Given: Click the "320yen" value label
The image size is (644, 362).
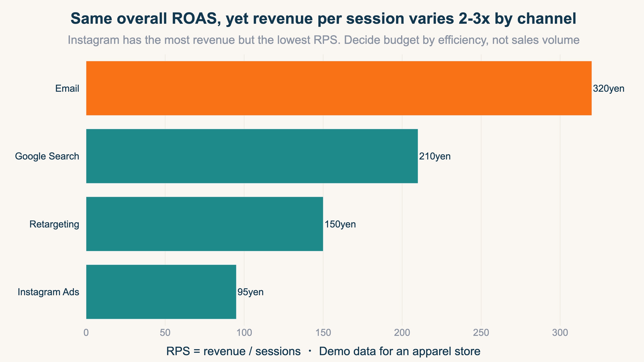Looking at the screenshot, I should [609, 88].
